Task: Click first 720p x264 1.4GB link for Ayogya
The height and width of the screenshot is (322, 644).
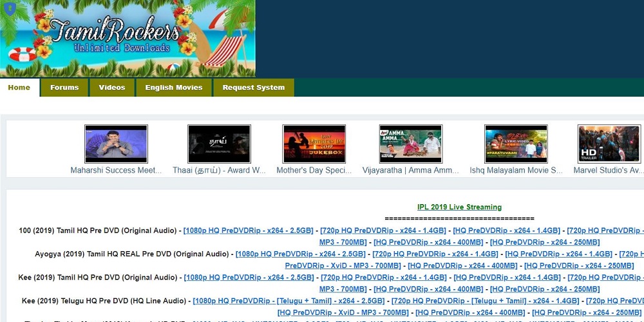Action: click(435, 254)
